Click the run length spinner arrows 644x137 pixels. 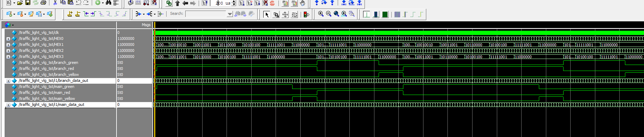pyautogui.click(x=234, y=3)
